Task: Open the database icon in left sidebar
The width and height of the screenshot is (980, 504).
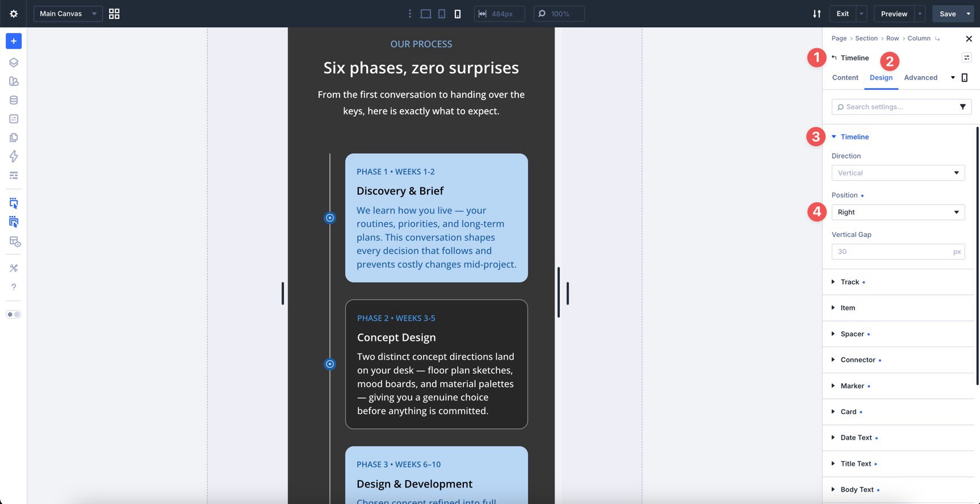Action: (x=14, y=100)
